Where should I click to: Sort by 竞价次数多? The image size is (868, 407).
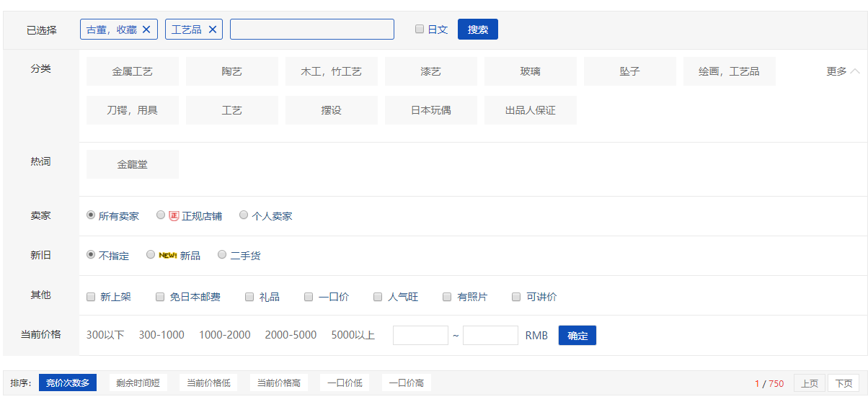pyautogui.click(x=68, y=383)
